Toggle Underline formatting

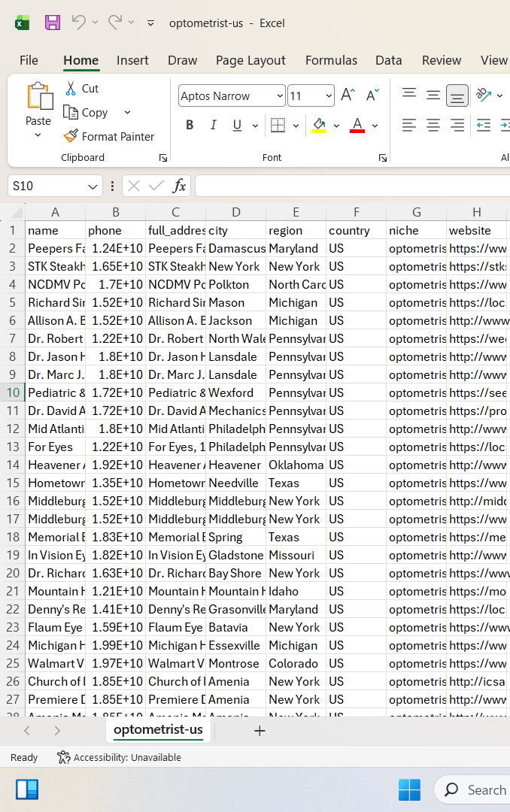pyautogui.click(x=237, y=125)
